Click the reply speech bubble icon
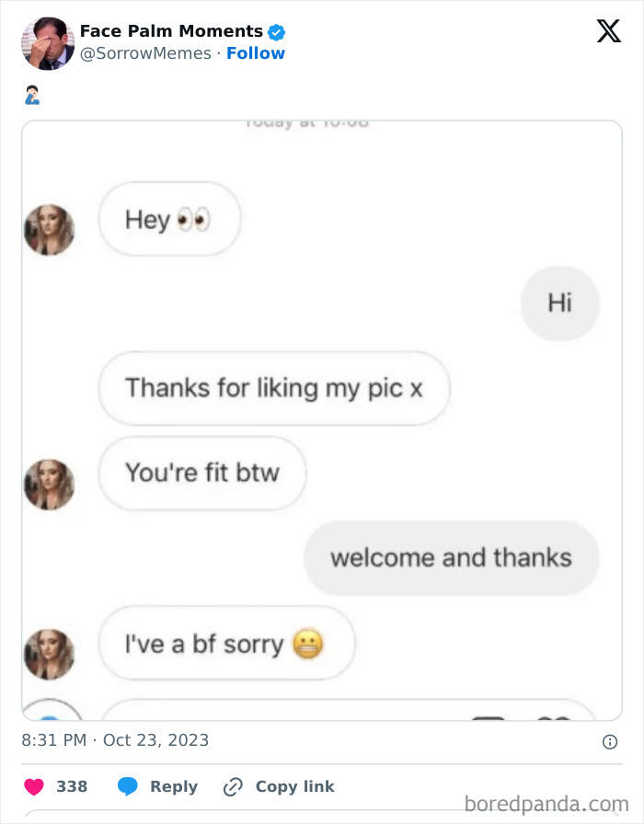This screenshot has height=824, width=644. 128,786
